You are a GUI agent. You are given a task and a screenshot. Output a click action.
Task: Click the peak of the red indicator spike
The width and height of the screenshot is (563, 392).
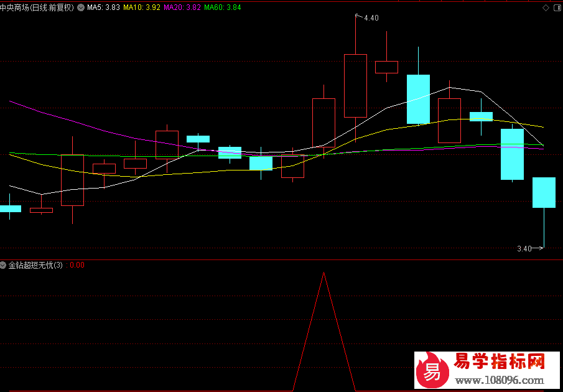pyautogui.click(x=324, y=273)
